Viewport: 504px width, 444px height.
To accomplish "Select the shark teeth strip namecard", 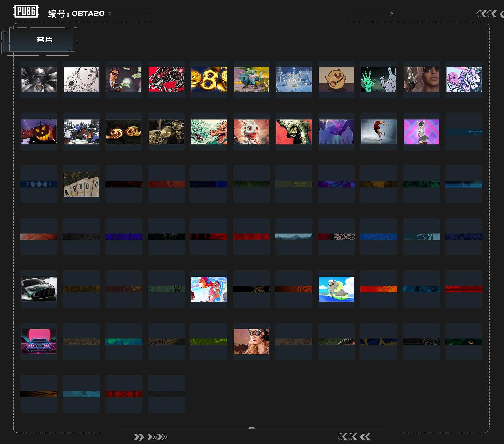I will pyautogui.click(x=336, y=341).
